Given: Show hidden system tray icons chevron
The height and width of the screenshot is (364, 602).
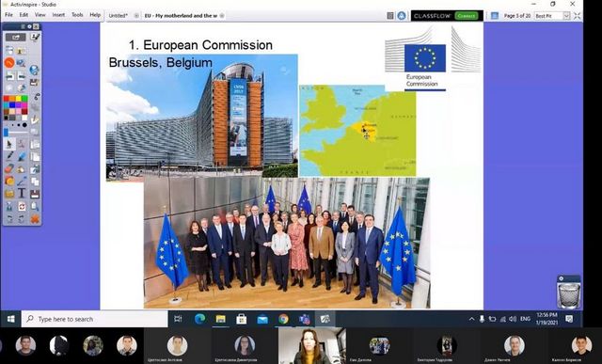Looking at the screenshot, I should (x=471, y=319).
